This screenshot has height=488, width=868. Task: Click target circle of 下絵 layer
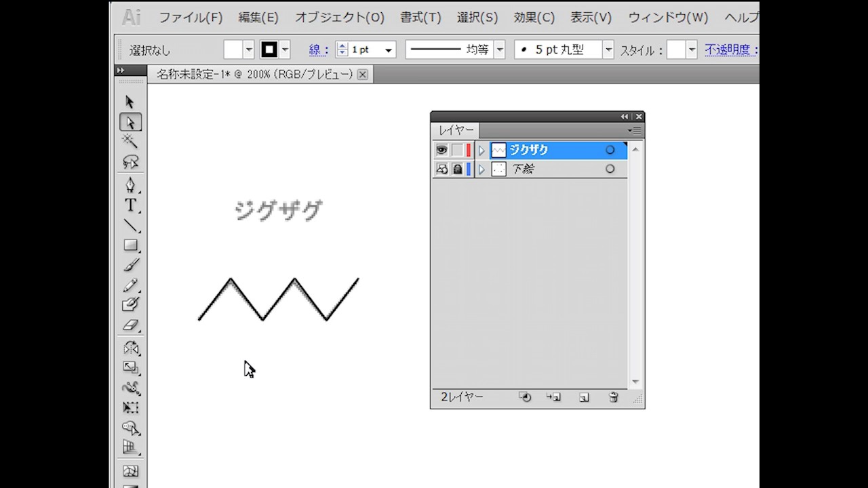610,169
